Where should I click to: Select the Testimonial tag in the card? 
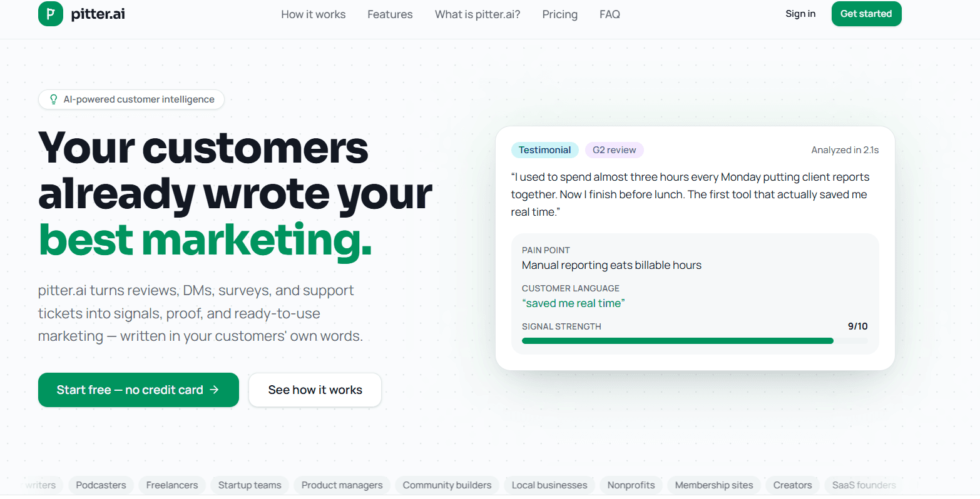pyautogui.click(x=544, y=150)
